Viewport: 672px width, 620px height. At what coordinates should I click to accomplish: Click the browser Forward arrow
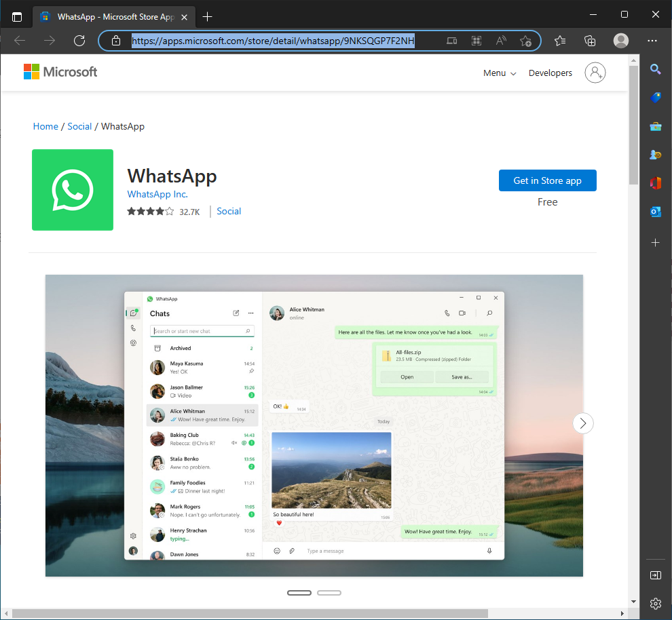coord(50,41)
